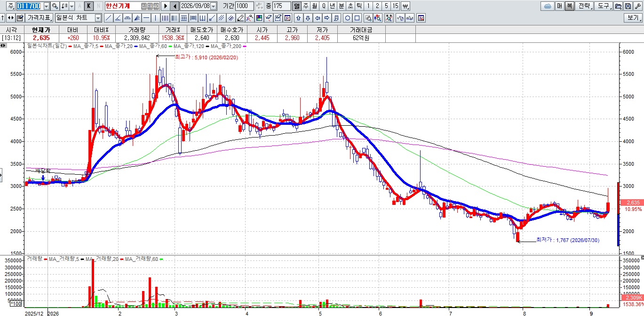Switch to 주 weekly chart period

(306, 6)
